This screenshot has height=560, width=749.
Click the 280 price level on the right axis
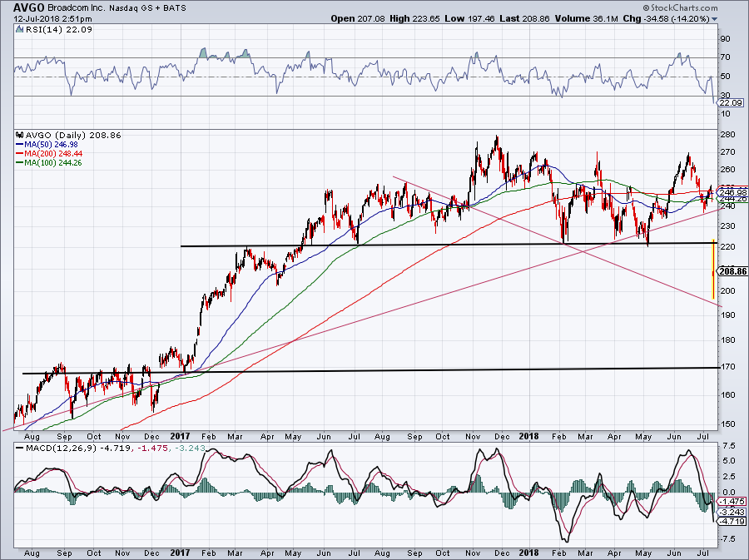click(x=727, y=134)
